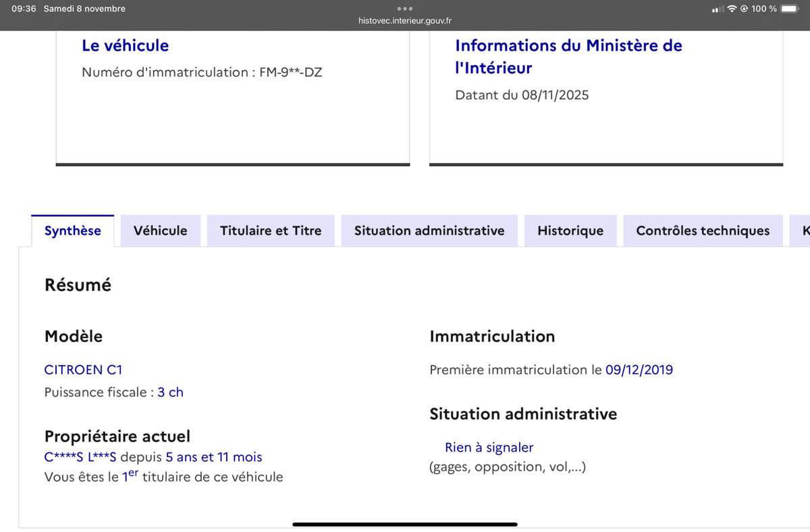The height and width of the screenshot is (532, 810).
Task: Tap the three-dot multitasking icon at top
Action: click(404, 9)
